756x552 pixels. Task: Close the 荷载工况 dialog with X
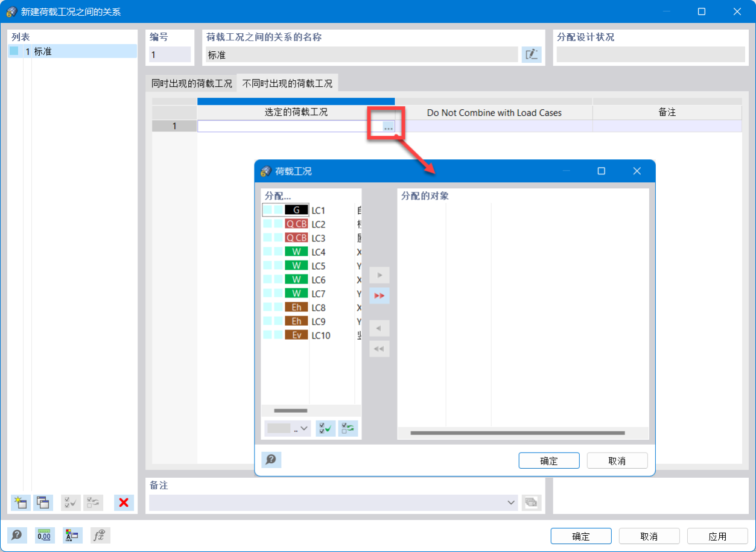pyautogui.click(x=637, y=171)
